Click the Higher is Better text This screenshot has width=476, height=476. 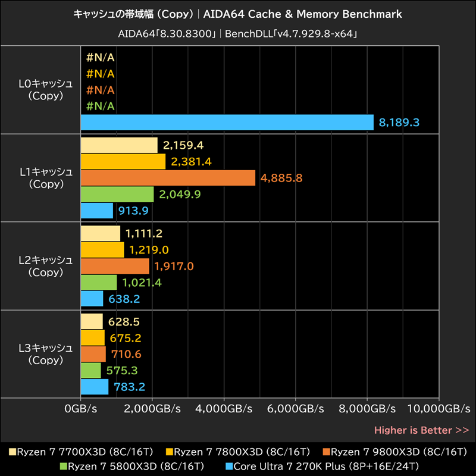[422, 430]
